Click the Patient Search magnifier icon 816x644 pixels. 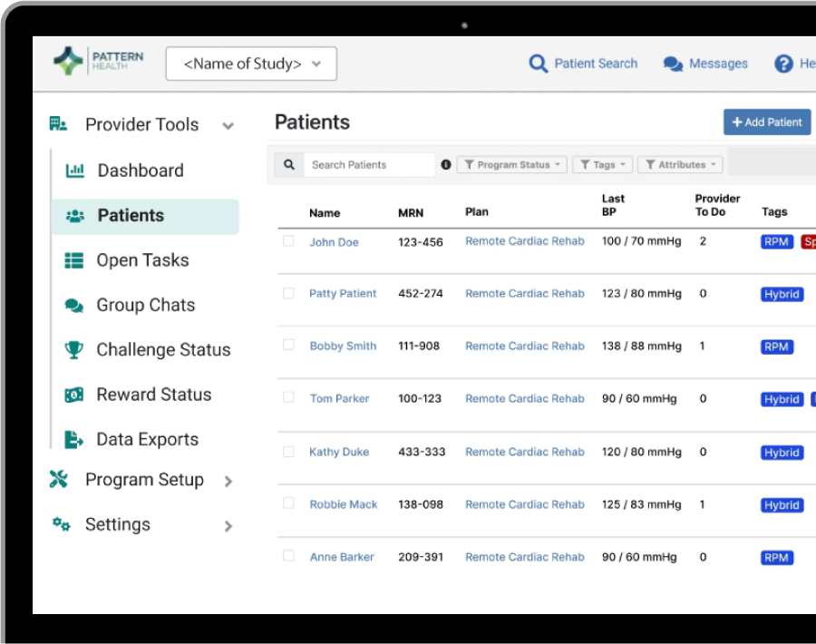[539, 63]
